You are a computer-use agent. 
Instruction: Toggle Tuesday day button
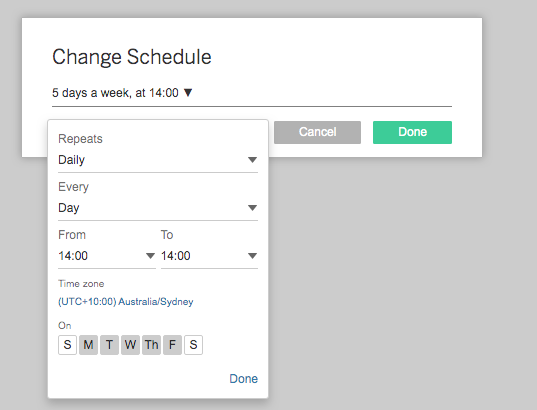(x=109, y=345)
